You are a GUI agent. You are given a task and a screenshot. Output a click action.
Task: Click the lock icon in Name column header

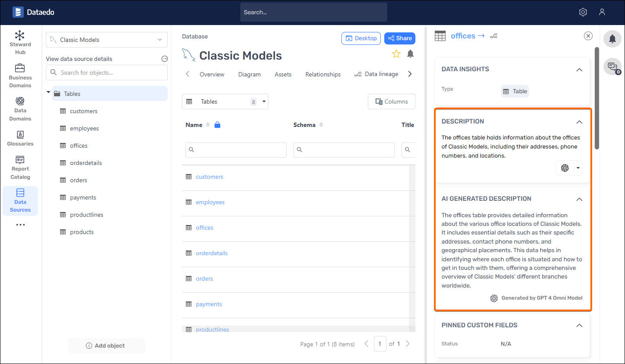coord(217,125)
